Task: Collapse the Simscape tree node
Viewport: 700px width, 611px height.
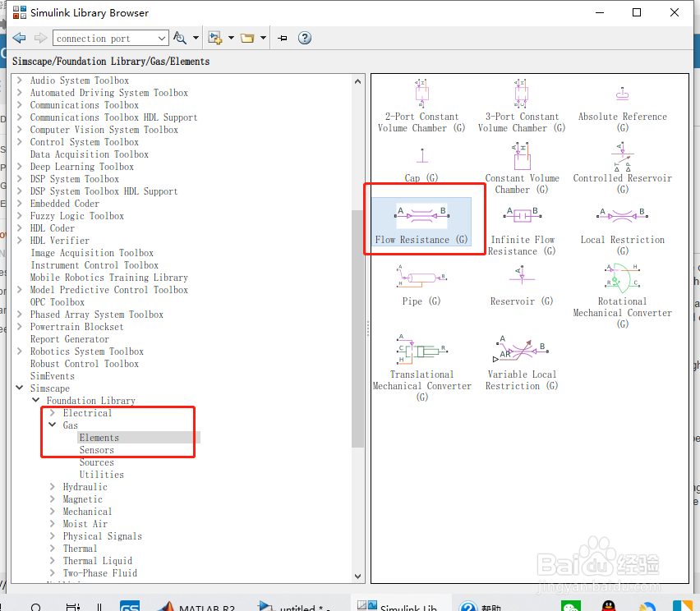Action: tap(19, 388)
